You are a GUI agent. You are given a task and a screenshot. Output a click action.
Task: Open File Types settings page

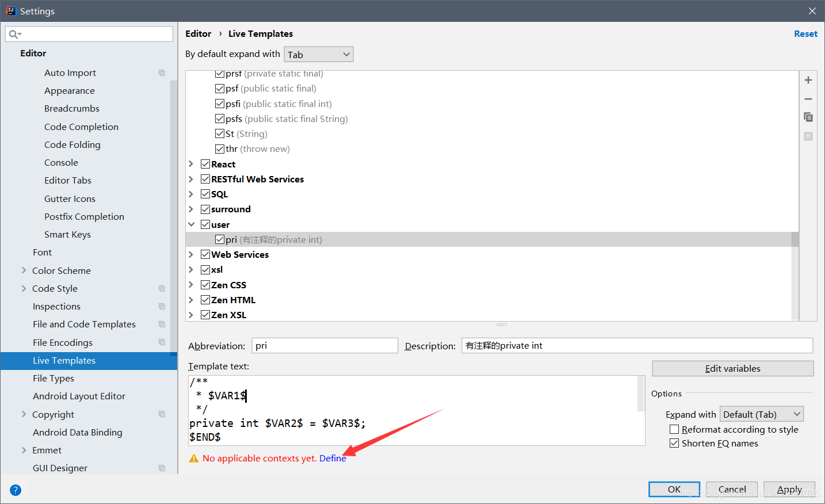54,378
